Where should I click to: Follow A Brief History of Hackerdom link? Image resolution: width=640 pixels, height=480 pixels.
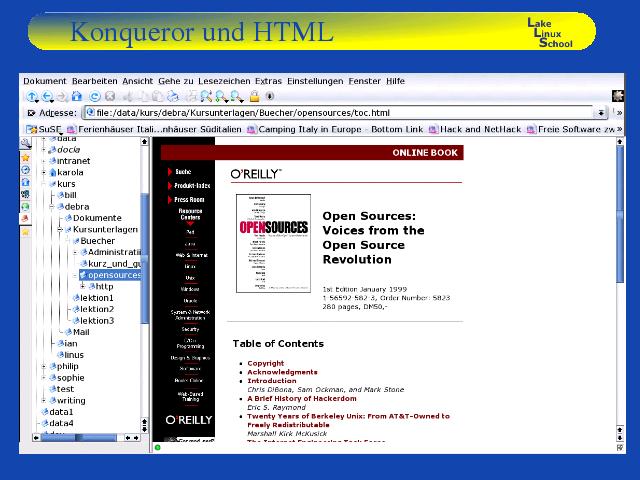coord(302,398)
